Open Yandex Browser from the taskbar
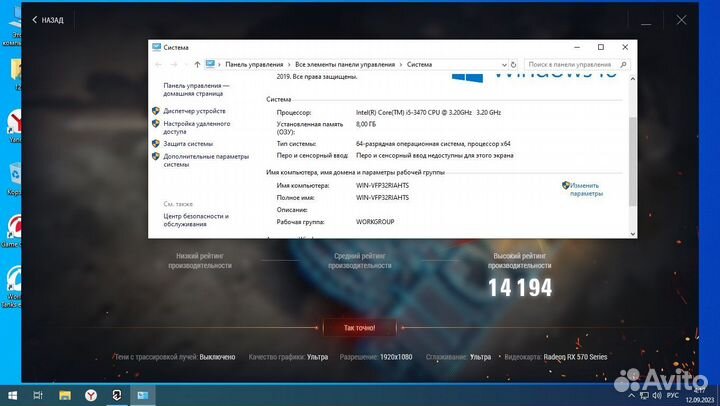 coord(91,395)
